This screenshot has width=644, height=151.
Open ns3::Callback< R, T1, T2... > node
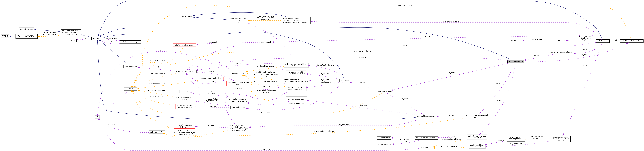[238, 21]
